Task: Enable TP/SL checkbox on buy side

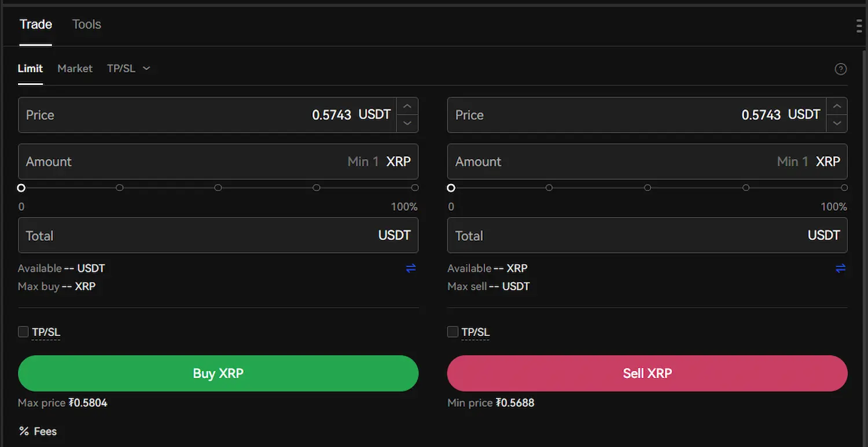Action: (23, 332)
